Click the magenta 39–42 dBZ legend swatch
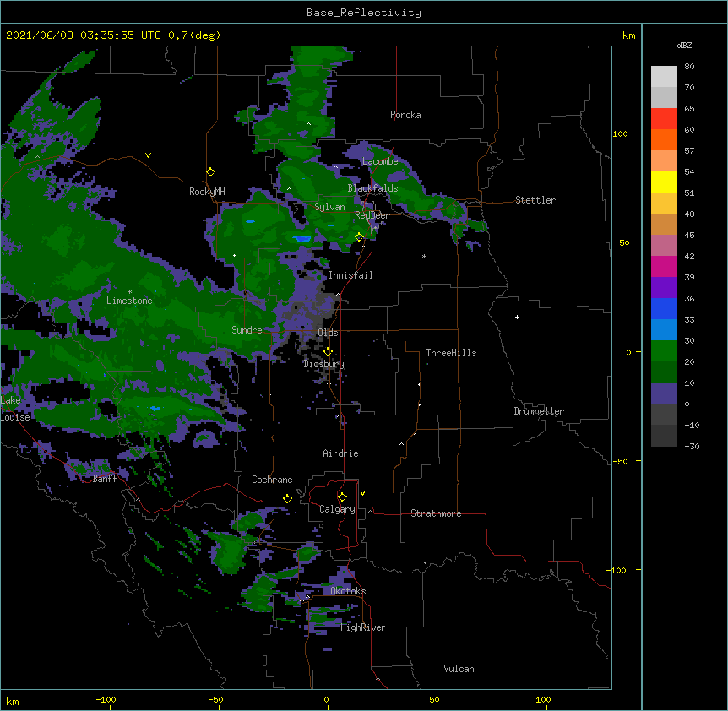 tap(664, 266)
